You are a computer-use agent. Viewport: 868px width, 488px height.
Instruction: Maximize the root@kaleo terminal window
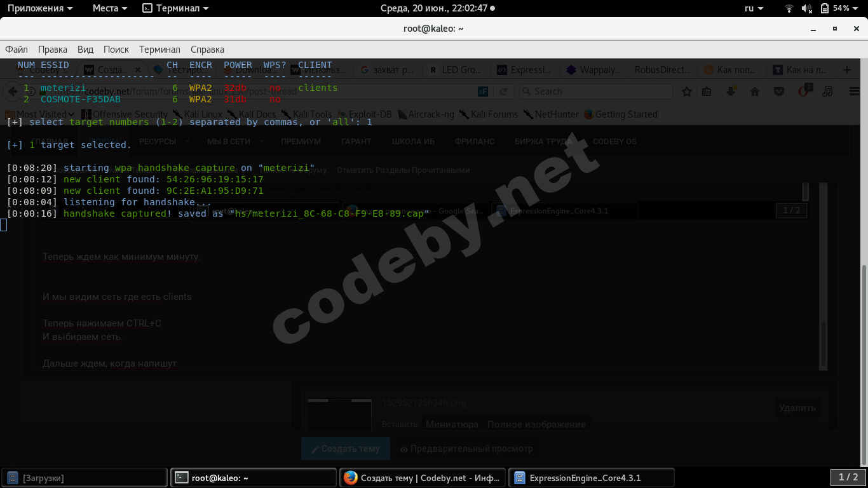click(836, 29)
